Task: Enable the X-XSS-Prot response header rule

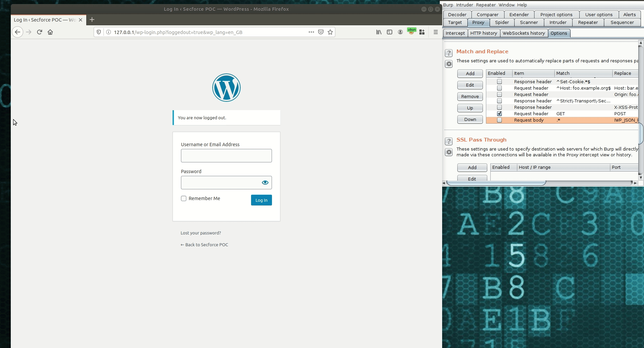Action: click(499, 107)
